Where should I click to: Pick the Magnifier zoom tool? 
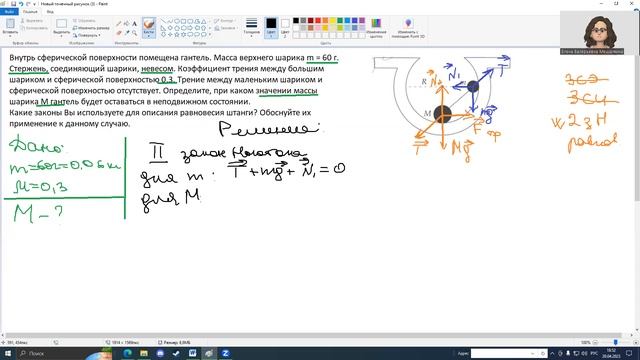pos(134,33)
